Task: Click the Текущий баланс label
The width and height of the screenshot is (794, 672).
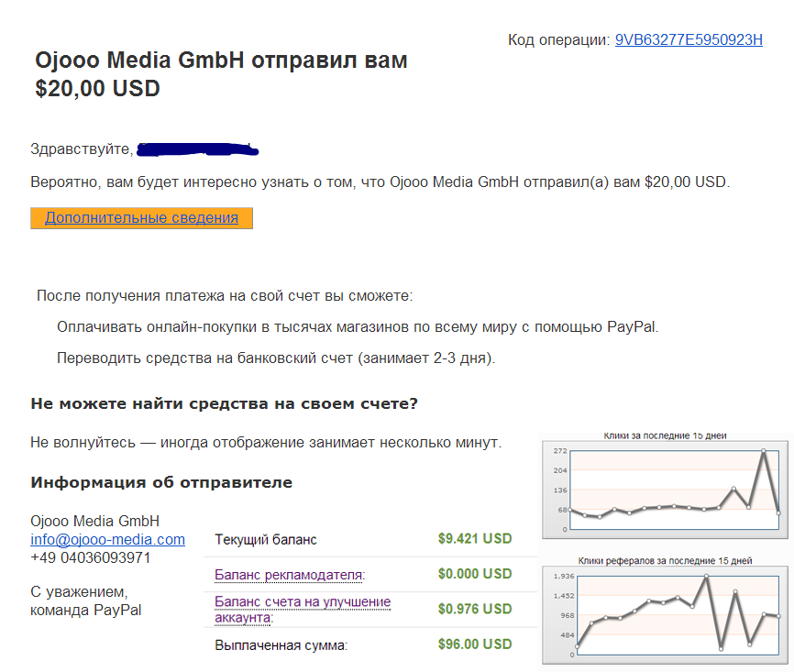Action: click(265, 540)
